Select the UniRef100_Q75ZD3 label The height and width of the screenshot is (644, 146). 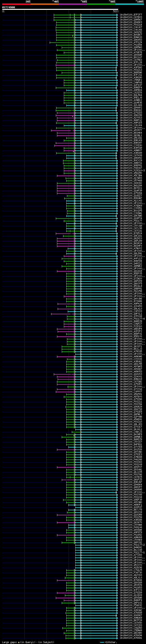point(131,113)
